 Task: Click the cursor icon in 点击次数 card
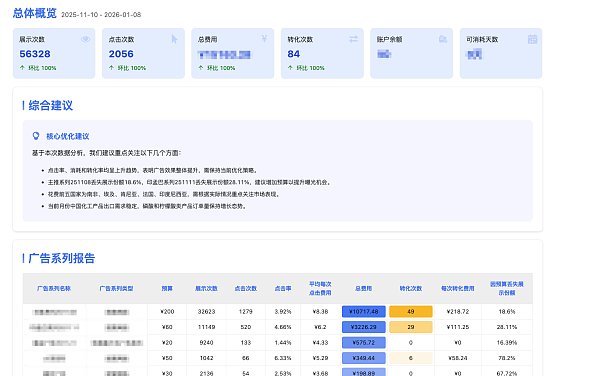coord(174,39)
